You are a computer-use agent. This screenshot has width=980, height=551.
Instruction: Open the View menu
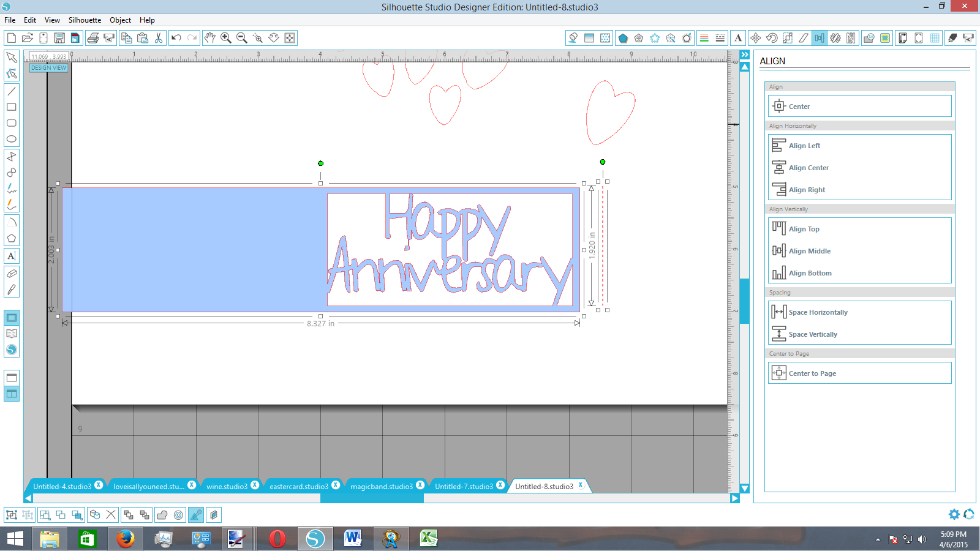[x=52, y=20]
